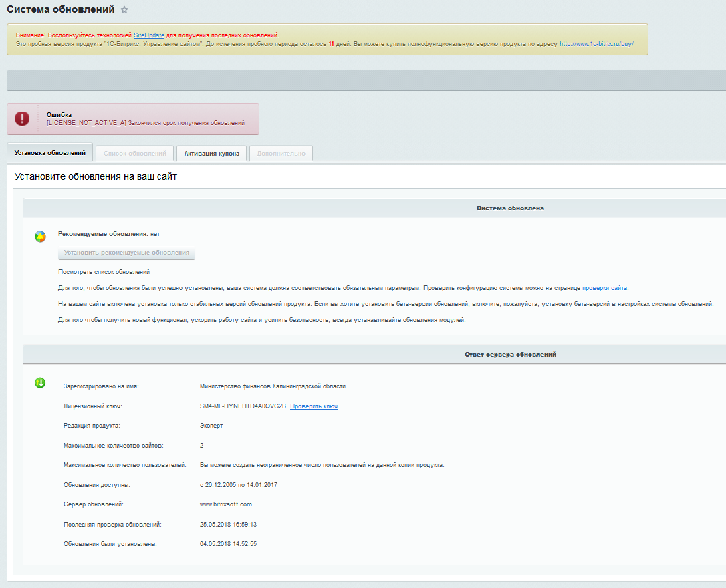Open the Активация купона tab
This screenshot has width=726, height=588.
pyautogui.click(x=211, y=154)
